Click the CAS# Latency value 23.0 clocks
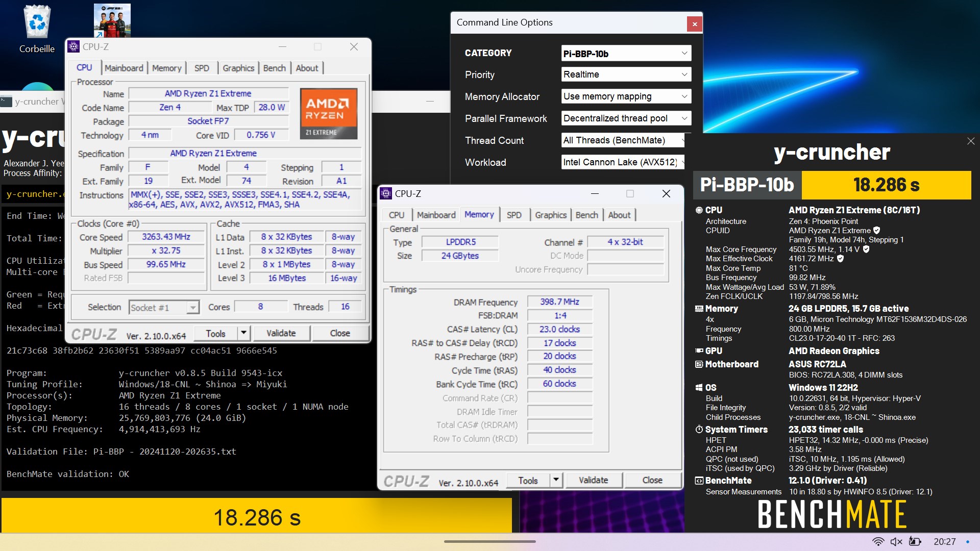Screen dimensions: 980x551 (x=559, y=330)
